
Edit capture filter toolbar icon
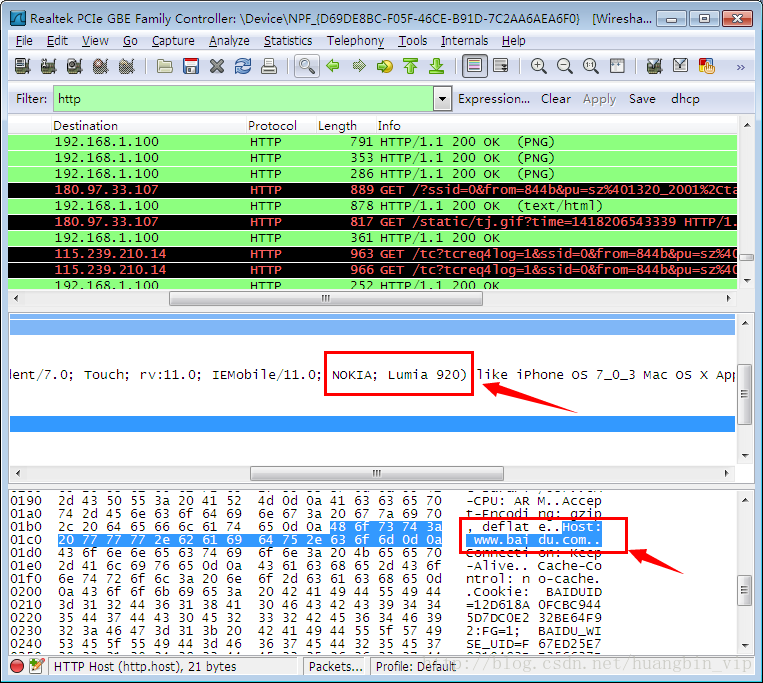pyautogui.click(x=654, y=66)
